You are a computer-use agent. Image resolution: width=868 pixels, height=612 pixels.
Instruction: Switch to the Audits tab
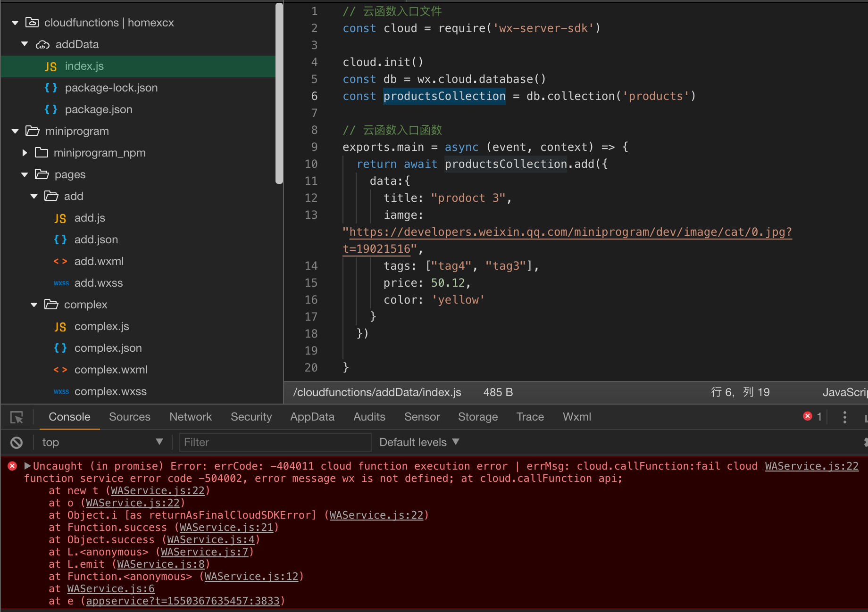[x=369, y=417]
